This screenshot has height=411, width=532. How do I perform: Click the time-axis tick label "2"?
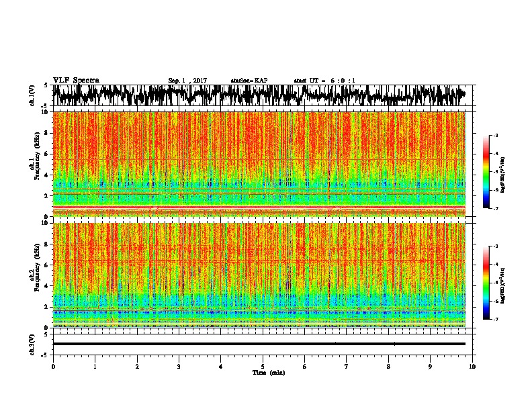tap(137, 367)
